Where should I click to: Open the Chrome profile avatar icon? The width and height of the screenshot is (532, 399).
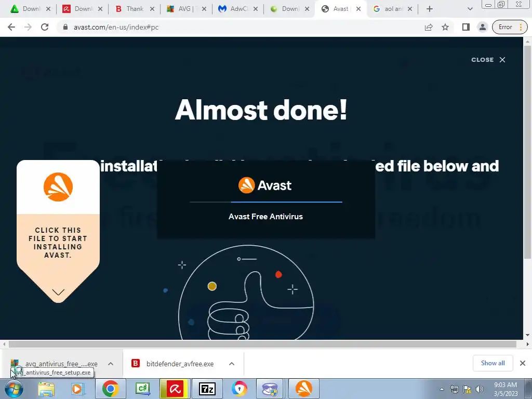[483, 27]
